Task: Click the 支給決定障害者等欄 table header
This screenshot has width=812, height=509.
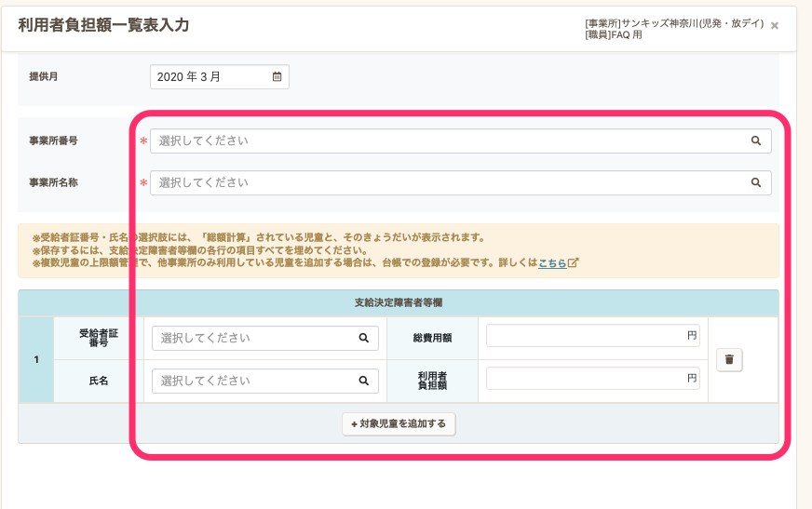Action: (x=398, y=303)
